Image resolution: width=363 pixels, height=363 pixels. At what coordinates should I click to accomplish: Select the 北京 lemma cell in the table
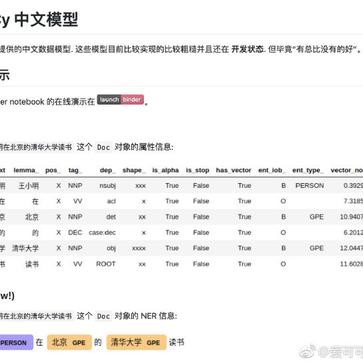(32, 217)
